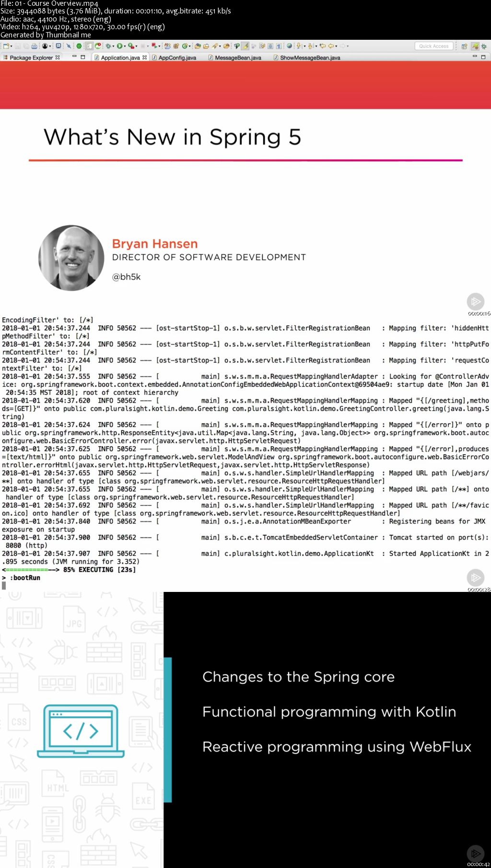491x868 pixels.
Task: Click the New Java Class icon
Action: pyautogui.click(x=185, y=46)
